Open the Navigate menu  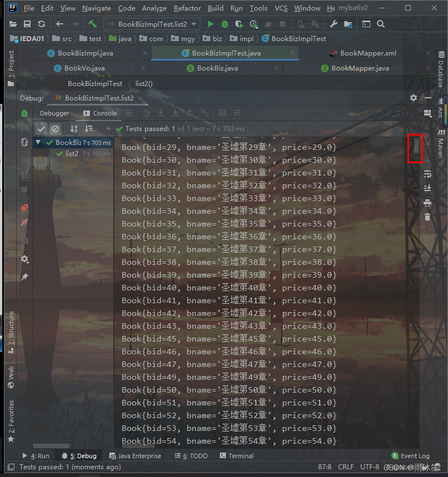97,8
